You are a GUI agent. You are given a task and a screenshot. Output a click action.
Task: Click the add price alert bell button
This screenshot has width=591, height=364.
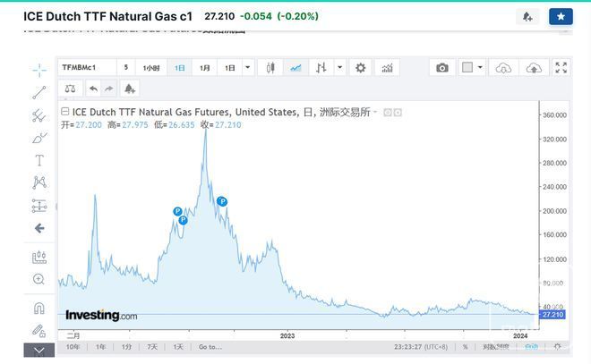click(528, 16)
